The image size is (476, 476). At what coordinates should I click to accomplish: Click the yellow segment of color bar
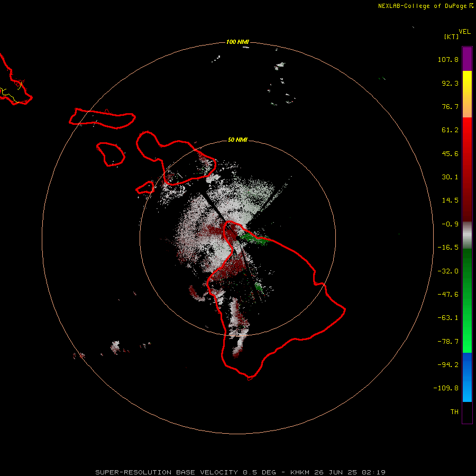[x=467, y=83]
